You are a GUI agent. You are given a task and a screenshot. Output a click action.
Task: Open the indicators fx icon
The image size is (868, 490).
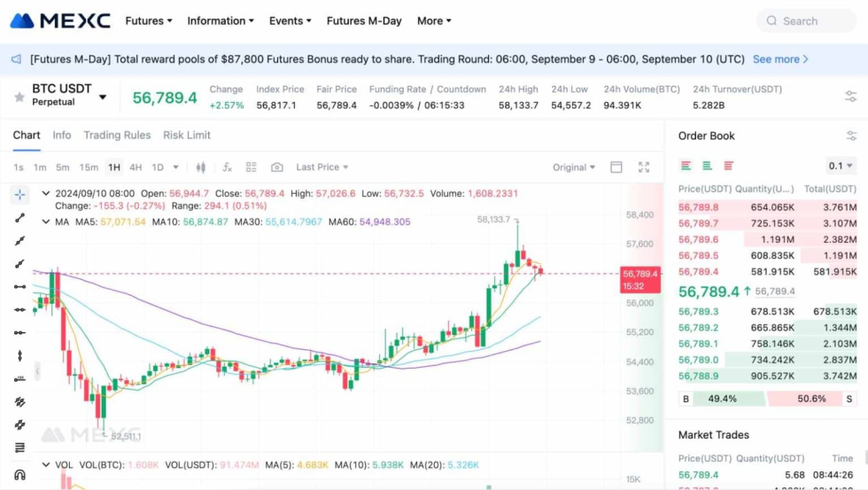click(227, 167)
